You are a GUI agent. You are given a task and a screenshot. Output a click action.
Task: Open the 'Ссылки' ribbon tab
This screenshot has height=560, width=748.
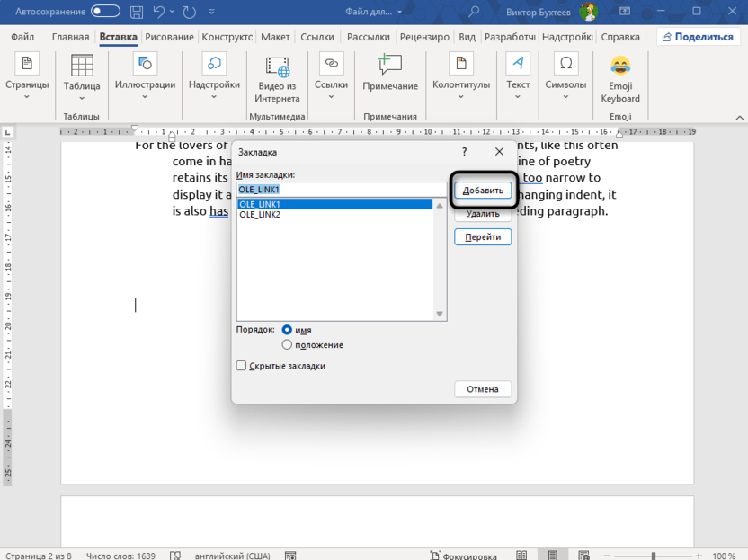pyautogui.click(x=317, y=37)
